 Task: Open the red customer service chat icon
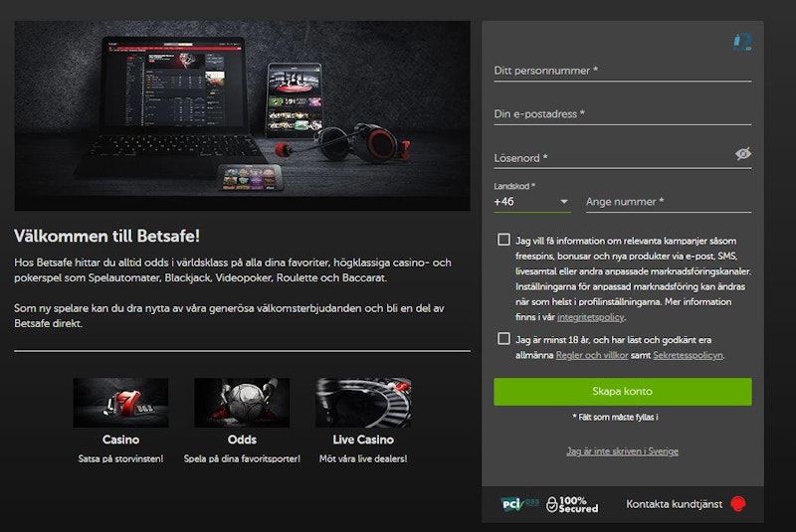738,504
